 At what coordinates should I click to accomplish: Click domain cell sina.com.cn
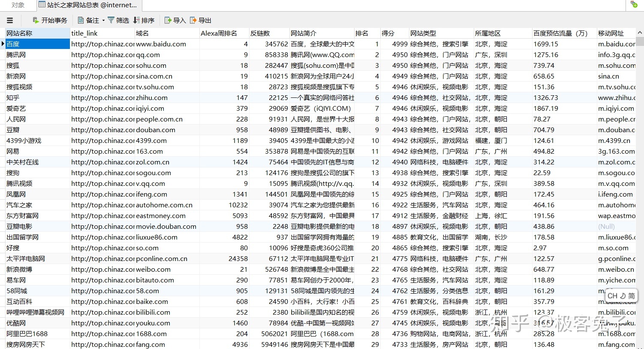167,76
